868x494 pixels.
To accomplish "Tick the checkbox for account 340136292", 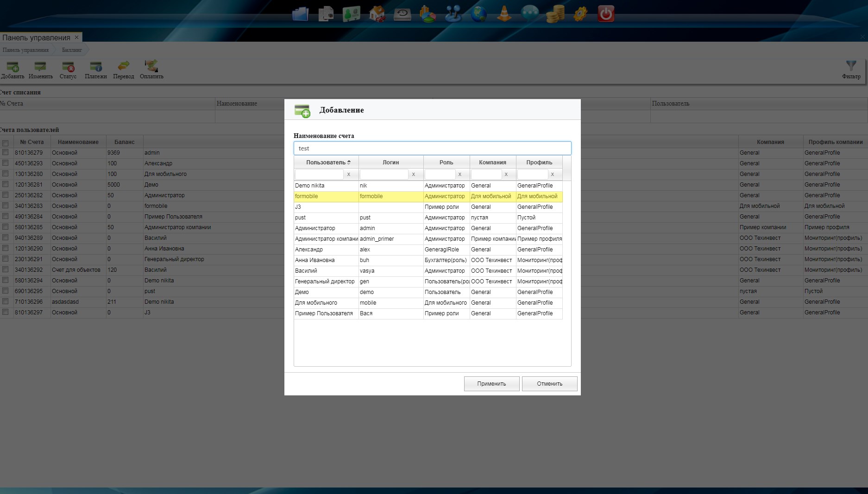I will click(6, 269).
